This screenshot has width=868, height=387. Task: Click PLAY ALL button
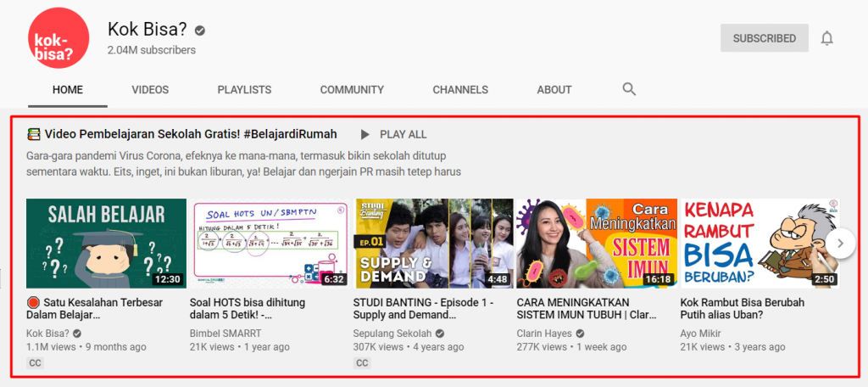(393, 134)
